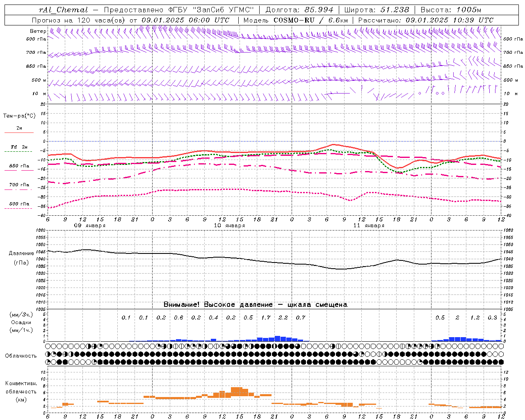Click the 0.7 precipitation value
525x420 pixels.
coord(301,318)
